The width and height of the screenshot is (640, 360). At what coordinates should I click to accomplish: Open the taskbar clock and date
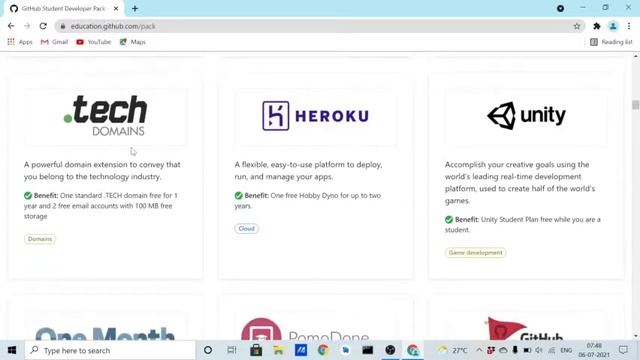coord(594,350)
